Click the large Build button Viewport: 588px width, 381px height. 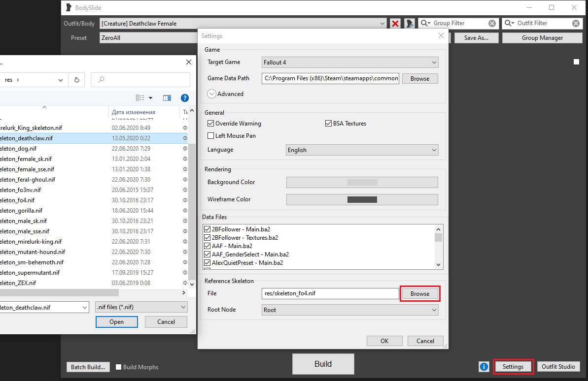point(323,364)
